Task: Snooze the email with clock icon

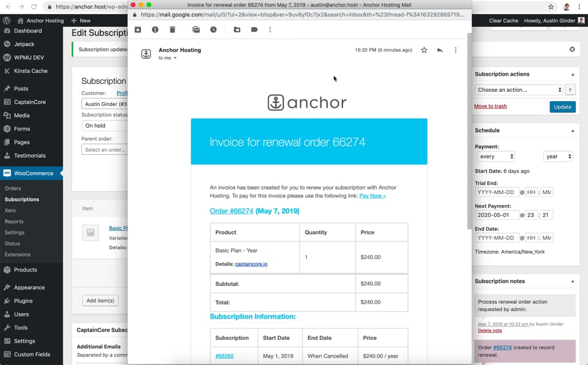Action: [x=213, y=29]
